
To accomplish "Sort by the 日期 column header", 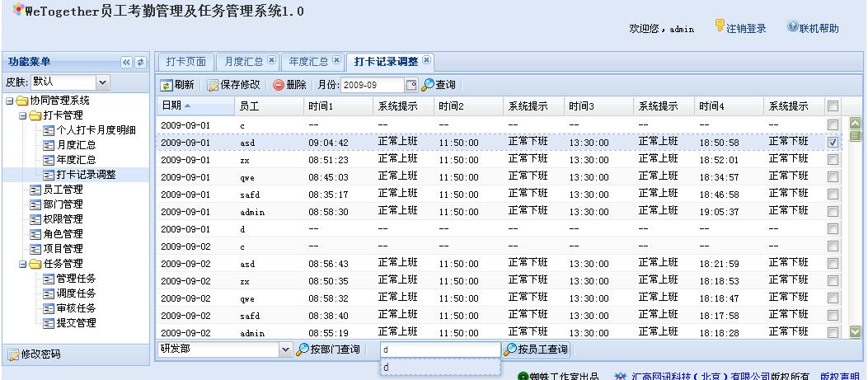I will [x=195, y=106].
